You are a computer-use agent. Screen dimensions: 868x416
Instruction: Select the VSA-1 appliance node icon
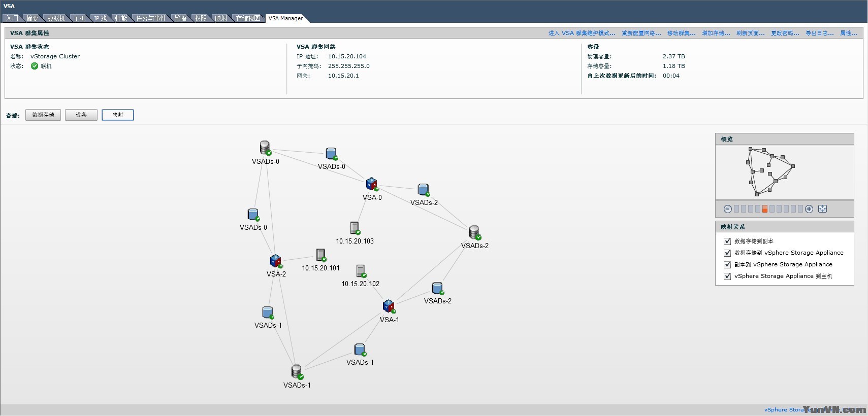(x=389, y=306)
